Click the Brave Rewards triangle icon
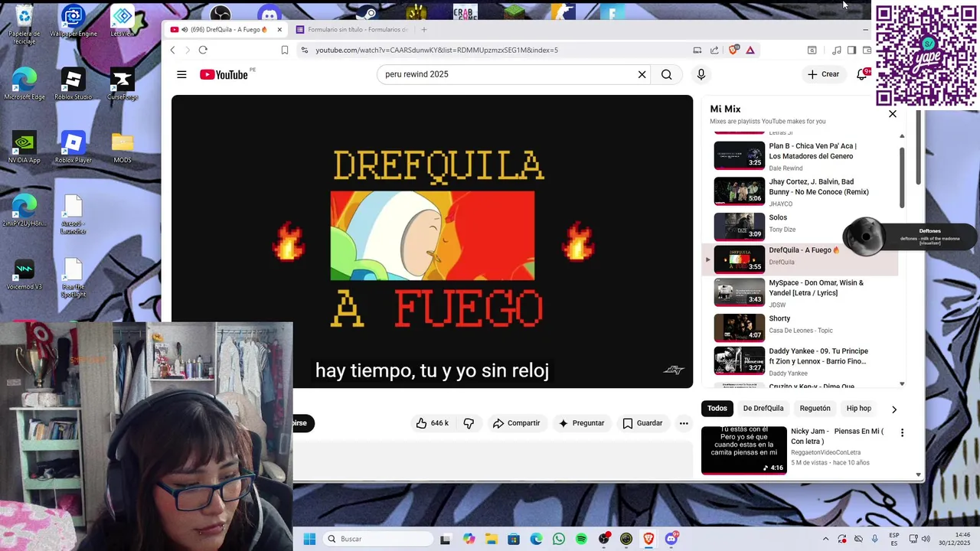Viewport: 980px width, 551px height. (x=750, y=50)
